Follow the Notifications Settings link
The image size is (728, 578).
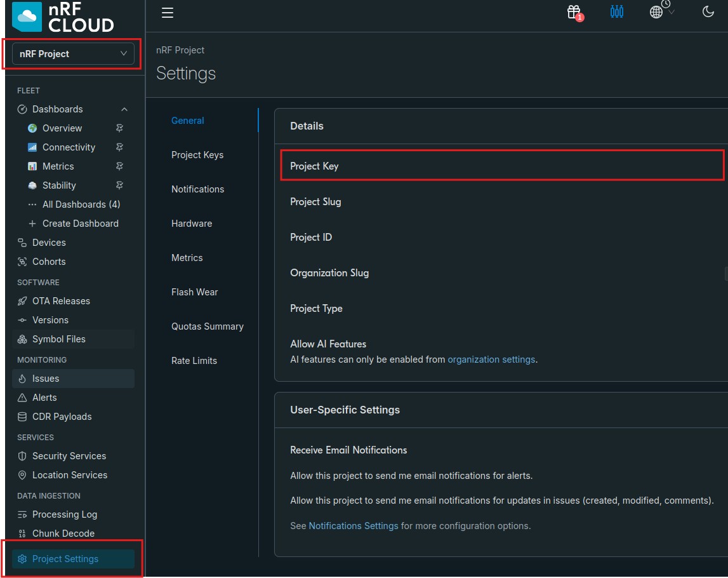354,526
